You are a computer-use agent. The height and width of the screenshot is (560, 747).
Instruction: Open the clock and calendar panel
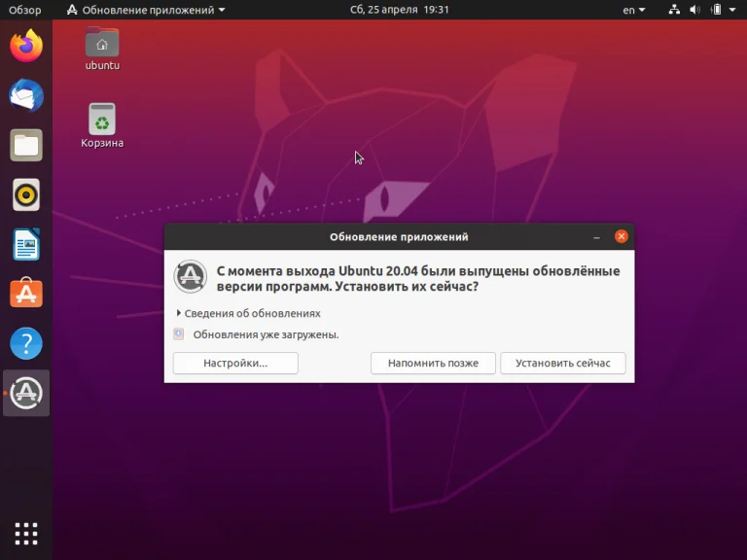pos(399,10)
